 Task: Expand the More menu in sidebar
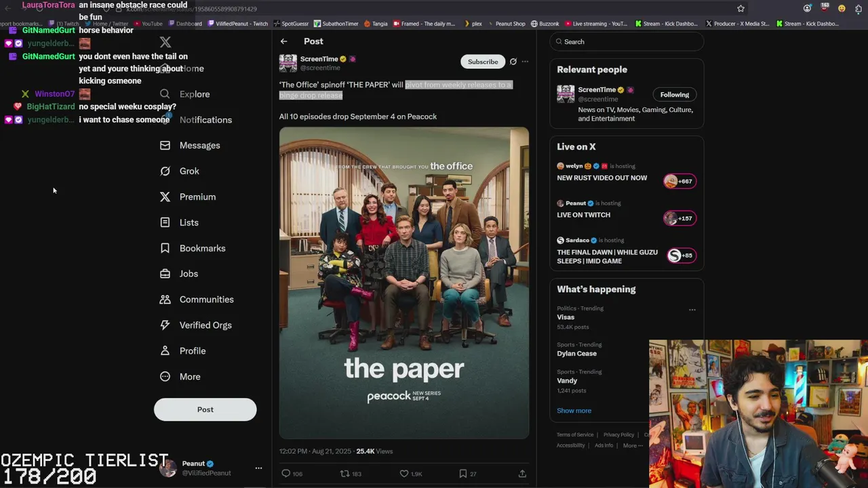pyautogui.click(x=180, y=377)
